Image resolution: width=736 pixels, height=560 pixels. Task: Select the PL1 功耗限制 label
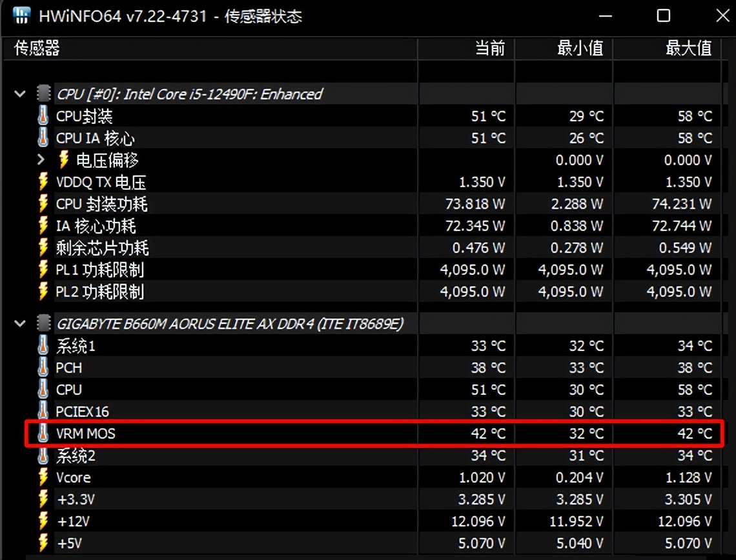(x=99, y=270)
